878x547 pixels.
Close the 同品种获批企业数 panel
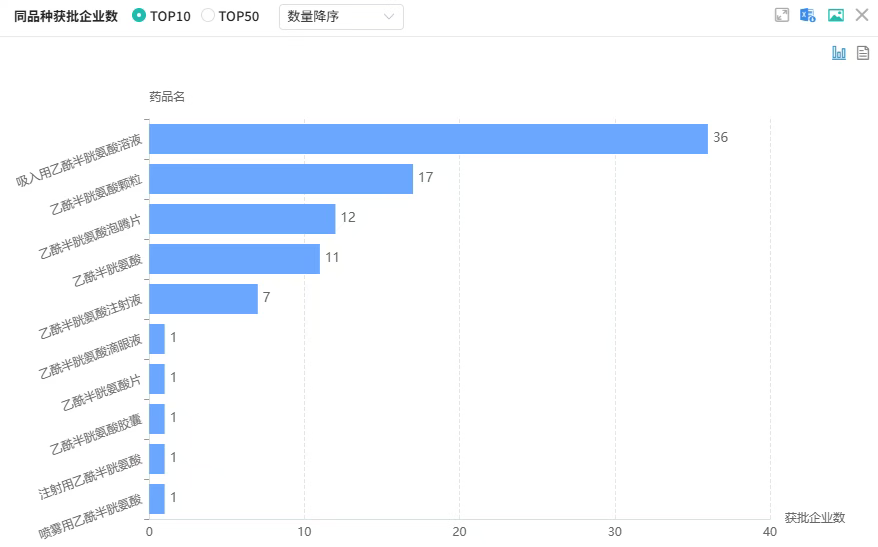tap(862, 15)
